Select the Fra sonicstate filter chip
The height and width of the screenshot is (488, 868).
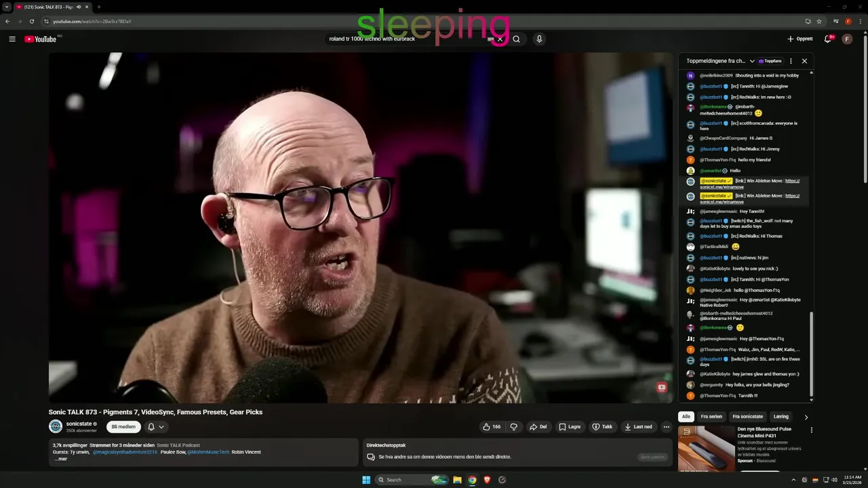coord(748,417)
